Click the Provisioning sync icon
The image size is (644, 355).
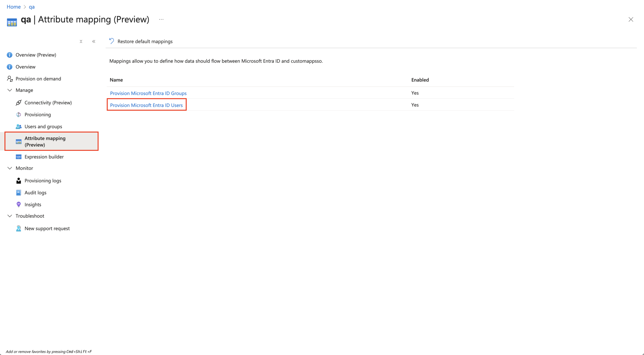[18, 115]
